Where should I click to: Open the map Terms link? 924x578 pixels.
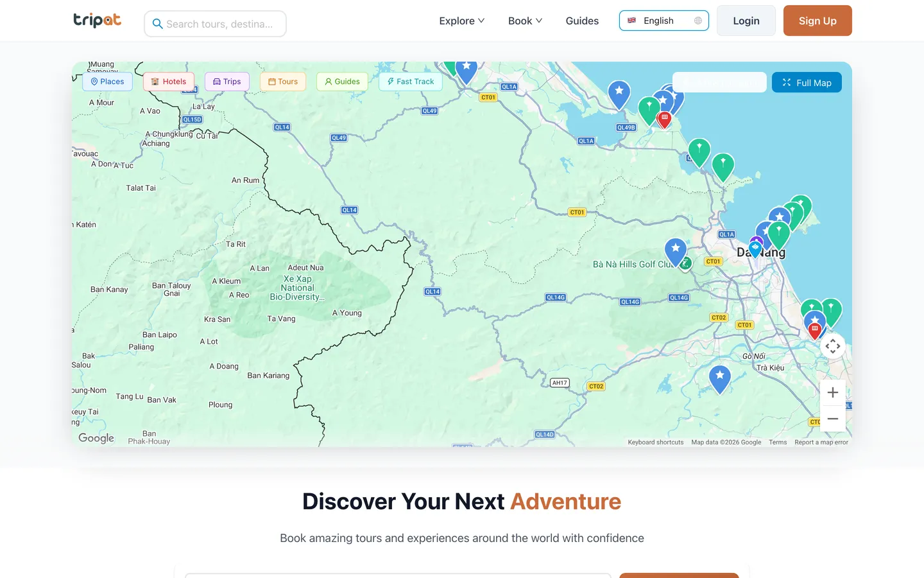pyautogui.click(x=778, y=442)
